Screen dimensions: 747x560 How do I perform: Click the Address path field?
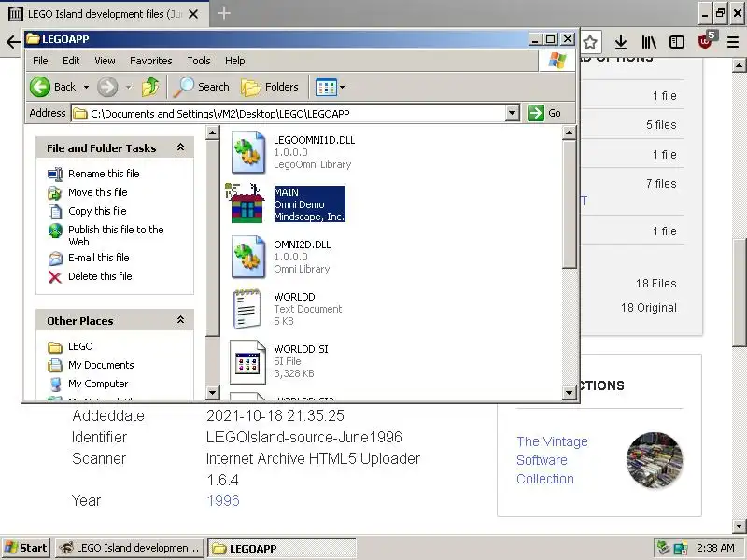tap(289, 113)
